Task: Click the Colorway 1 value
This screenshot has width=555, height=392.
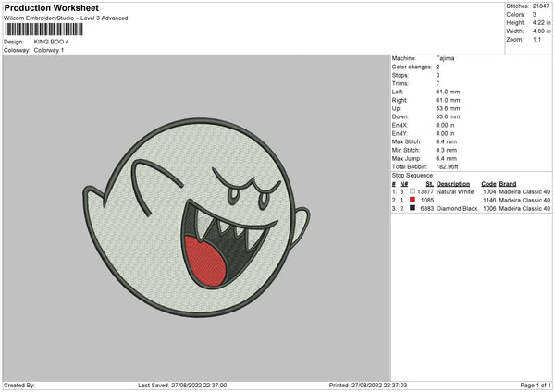Action: click(x=49, y=49)
